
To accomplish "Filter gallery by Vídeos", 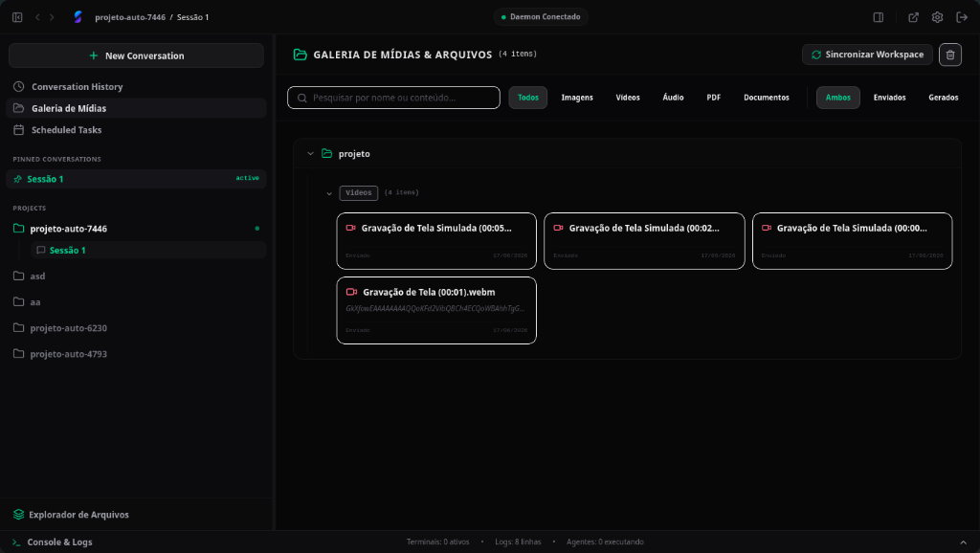I will click(628, 98).
